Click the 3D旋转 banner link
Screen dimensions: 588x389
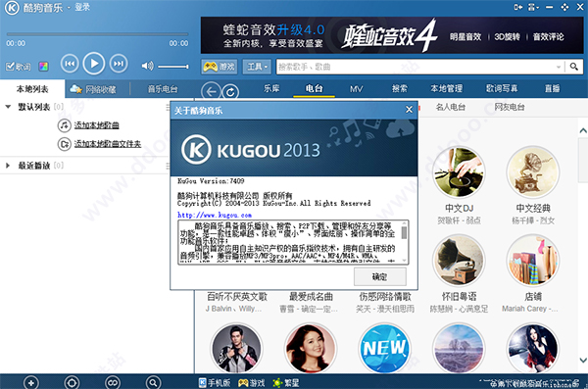click(x=507, y=37)
